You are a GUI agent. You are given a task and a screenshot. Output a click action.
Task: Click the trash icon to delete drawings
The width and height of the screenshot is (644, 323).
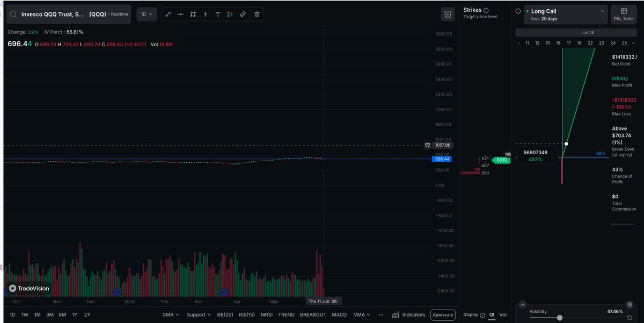[x=257, y=15]
